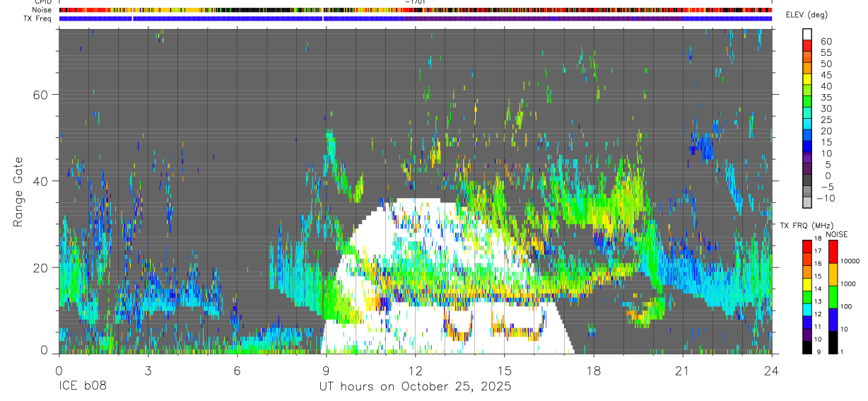
Task: Click the '25' label on the ELEV legend
Action: pyautogui.click(x=826, y=120)
